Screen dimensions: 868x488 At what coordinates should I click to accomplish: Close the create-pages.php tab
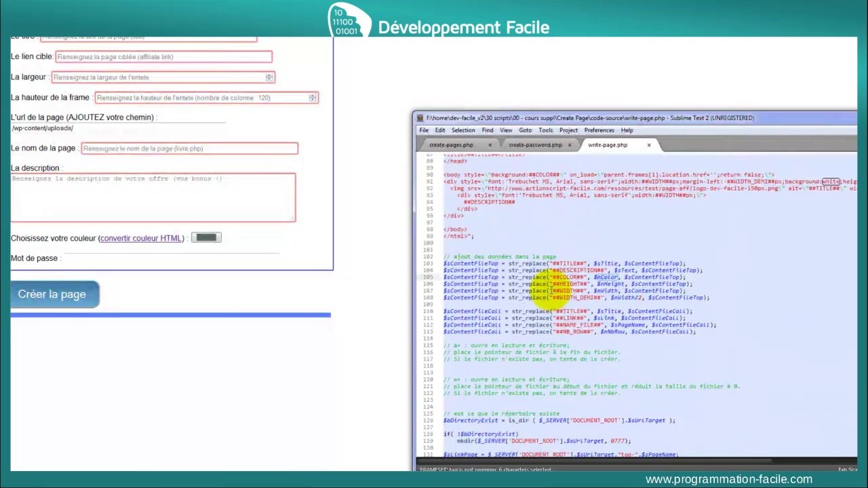tap(490, 145)
